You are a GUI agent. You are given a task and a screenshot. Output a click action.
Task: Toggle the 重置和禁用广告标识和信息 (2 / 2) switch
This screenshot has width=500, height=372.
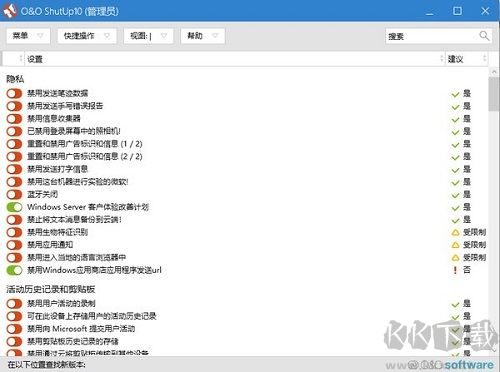click(x=14, y=157)
